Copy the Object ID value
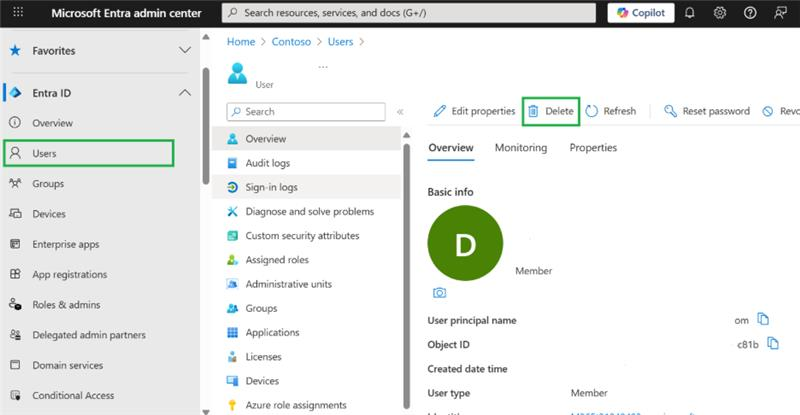The height and width of the screenshot is (415, 800). point(773,343)
